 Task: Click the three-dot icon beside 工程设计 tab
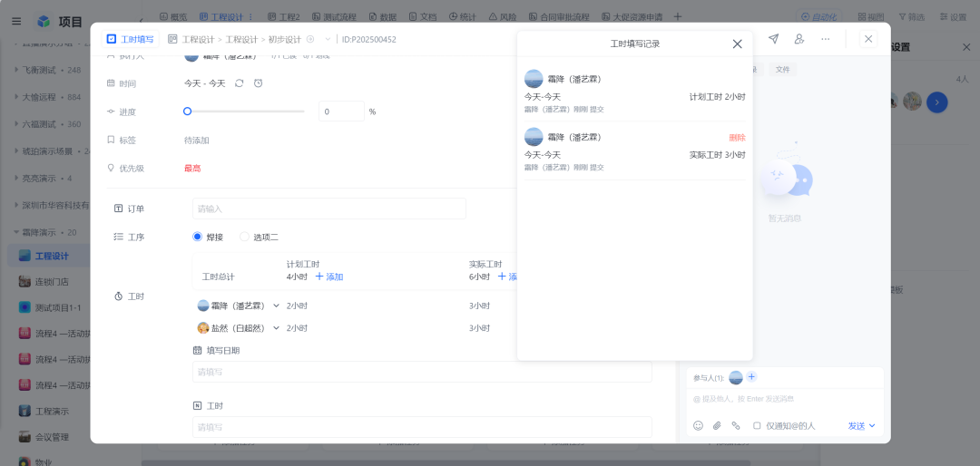(x=250, y=17)
